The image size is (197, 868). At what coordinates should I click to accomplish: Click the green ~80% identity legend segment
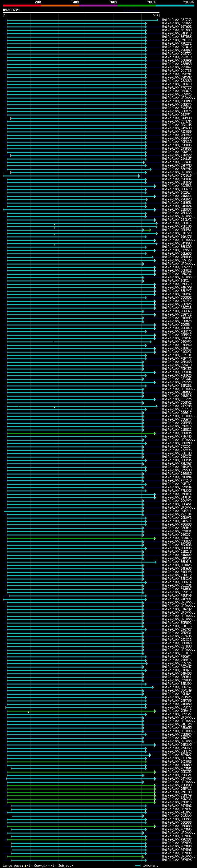(x=137, y=6)
